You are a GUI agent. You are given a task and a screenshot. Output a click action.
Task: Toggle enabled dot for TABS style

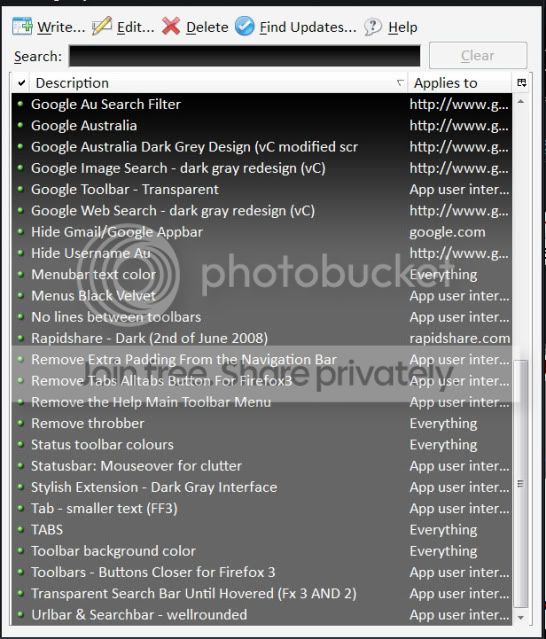[20, 529]
